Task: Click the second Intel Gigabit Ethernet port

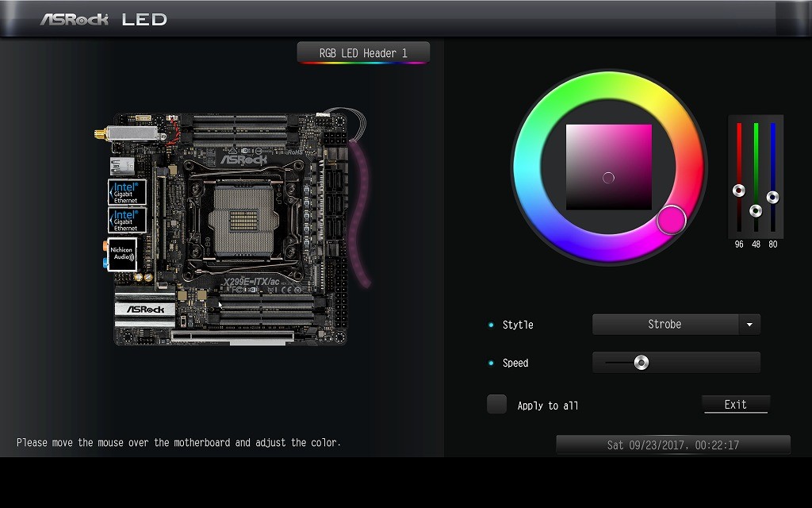Action: coord(127,221)
